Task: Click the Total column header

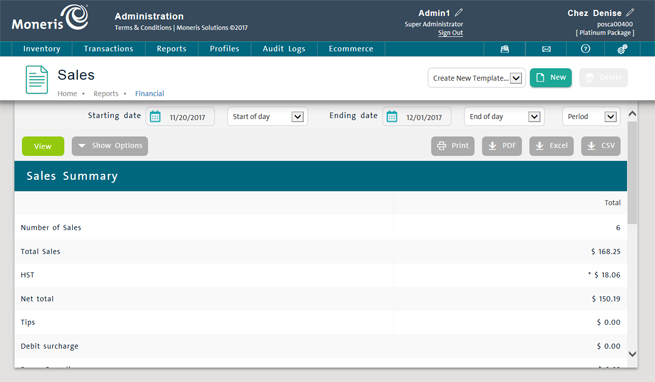Action: [x=612, y=203]
